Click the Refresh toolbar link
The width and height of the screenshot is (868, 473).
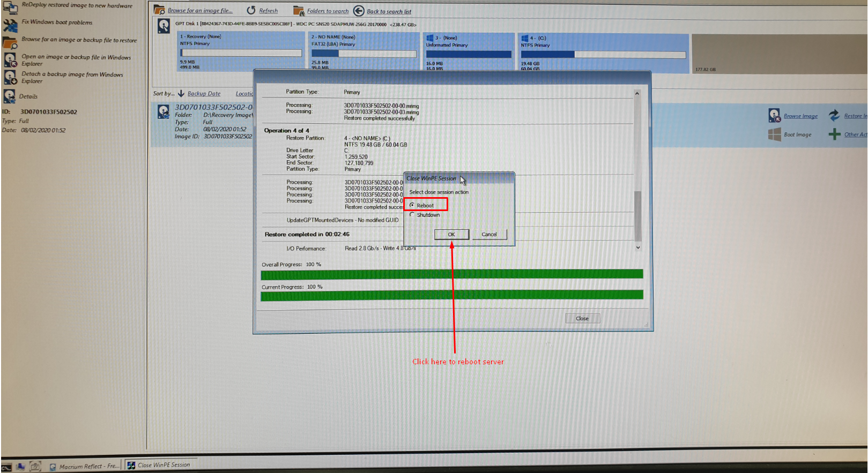268,11
